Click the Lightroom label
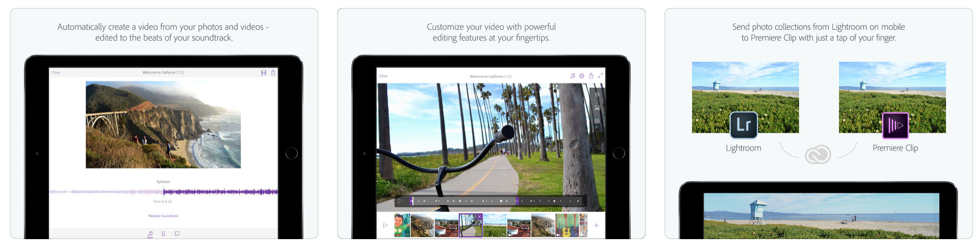 pos(744,148)
